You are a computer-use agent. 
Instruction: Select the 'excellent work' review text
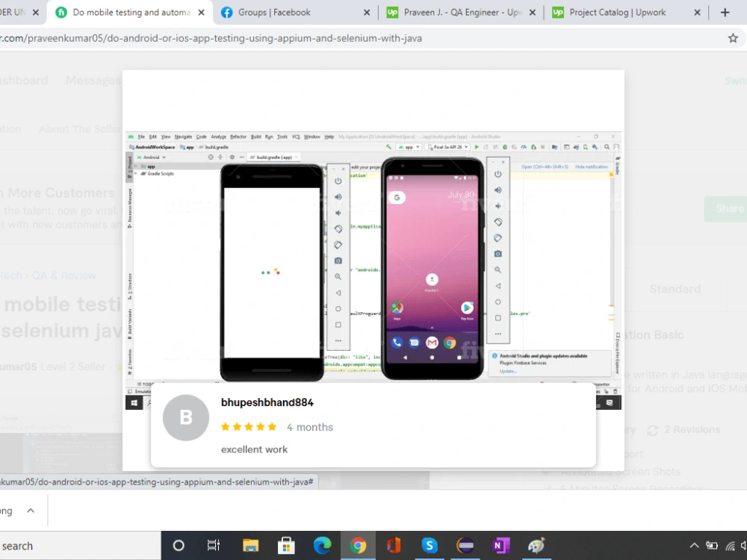255,449
